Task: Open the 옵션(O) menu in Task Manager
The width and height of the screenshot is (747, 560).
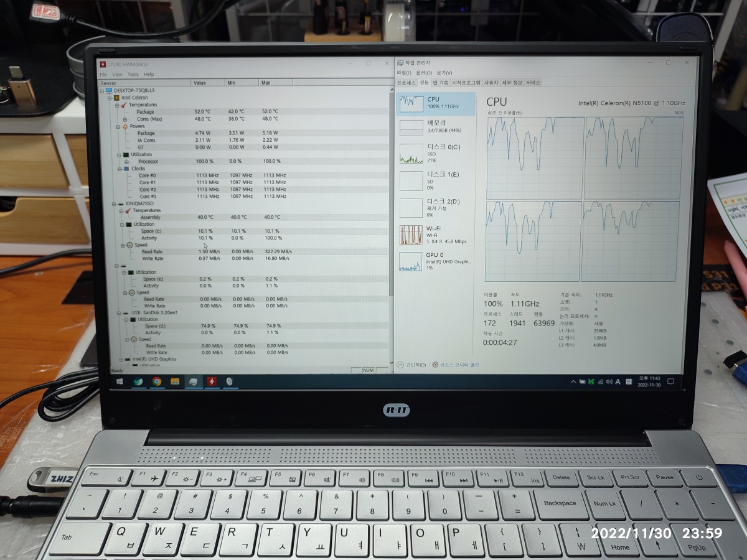Action: [x=424, y=73]
